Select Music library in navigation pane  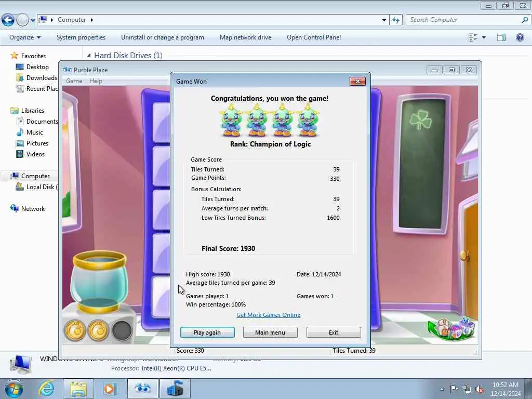pyautogui.click(x=35, y=132)
